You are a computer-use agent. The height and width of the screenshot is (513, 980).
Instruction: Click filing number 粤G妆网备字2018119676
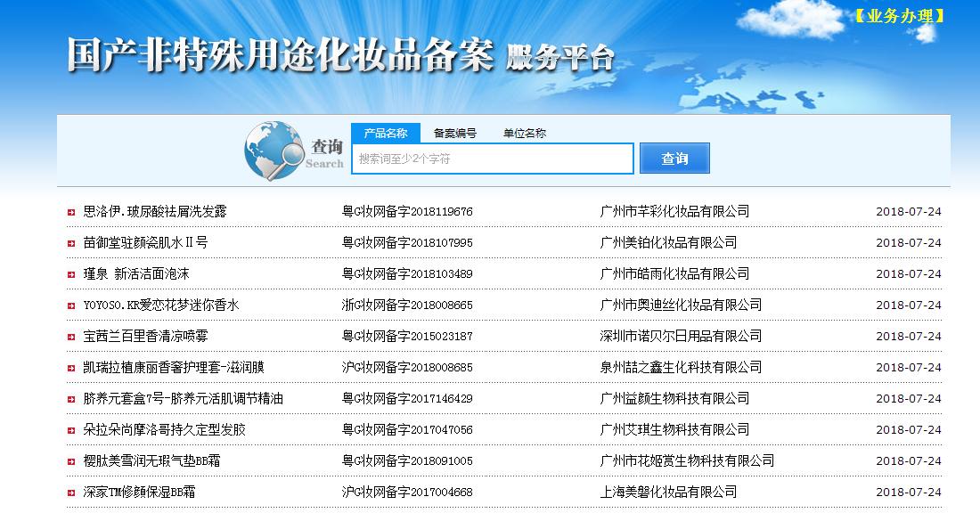click(407, 211)
